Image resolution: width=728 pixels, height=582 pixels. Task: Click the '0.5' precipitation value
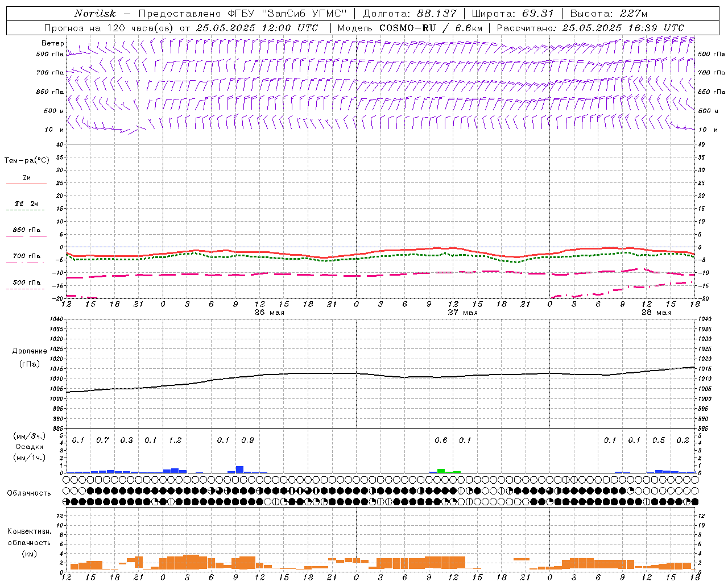659,440
